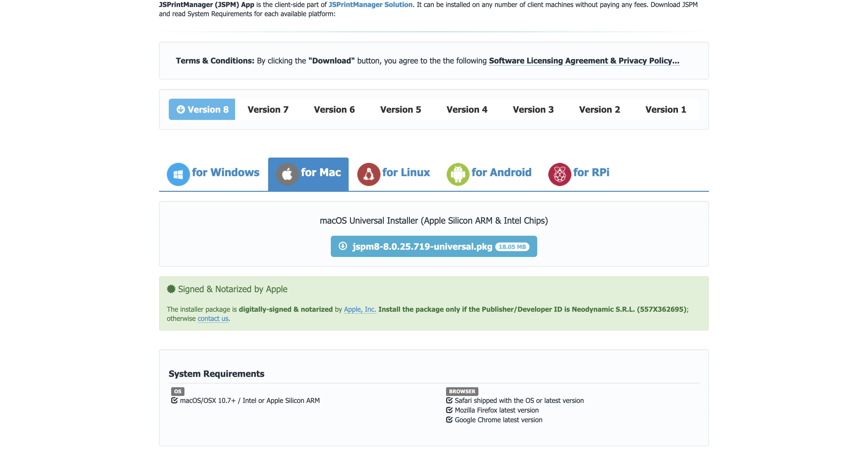Click the download arrow icon in Version 8 tab
Viewport: 868px width, 456px height.
coord(181,109)
